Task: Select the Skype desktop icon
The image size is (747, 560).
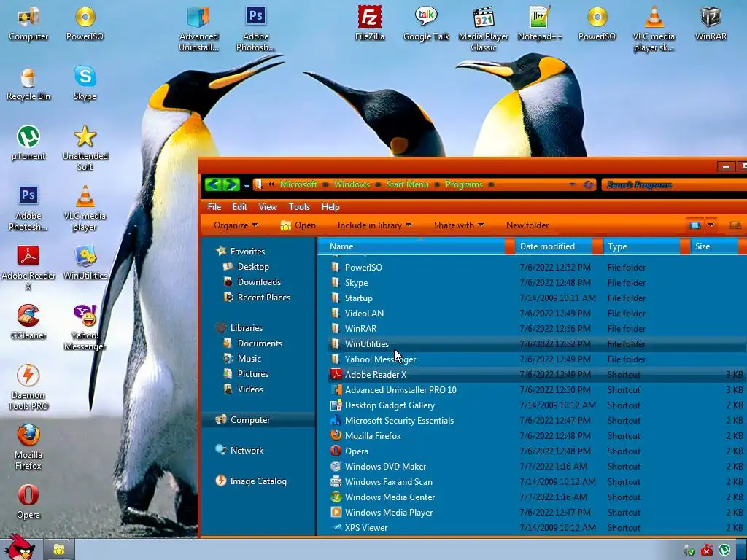Action: [85, 83]
